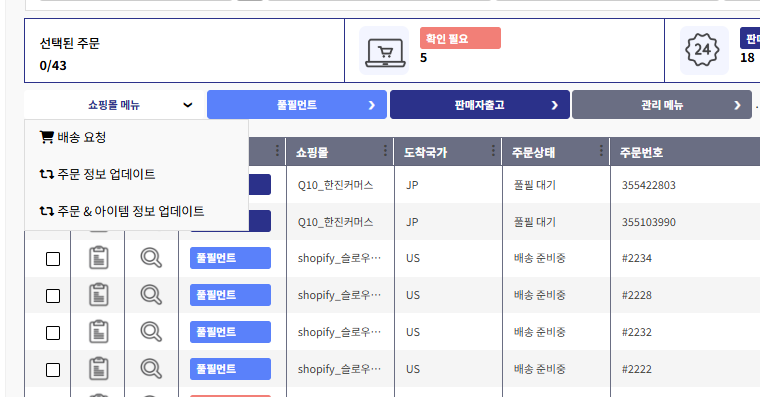This screenshot has width=760, height=397.
Task: Open 쇼핑몰 column options menu dots
Action: (x=385, y=151)
